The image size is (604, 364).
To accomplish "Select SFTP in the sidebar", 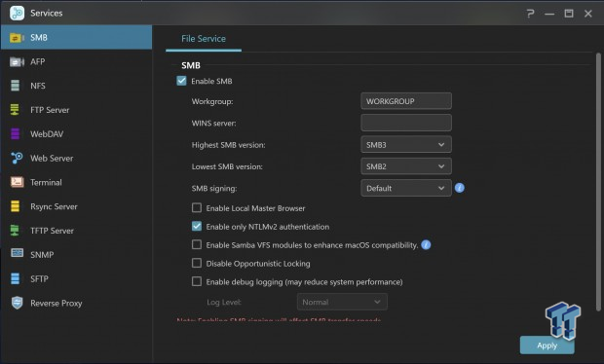I will tap(76, 278).
